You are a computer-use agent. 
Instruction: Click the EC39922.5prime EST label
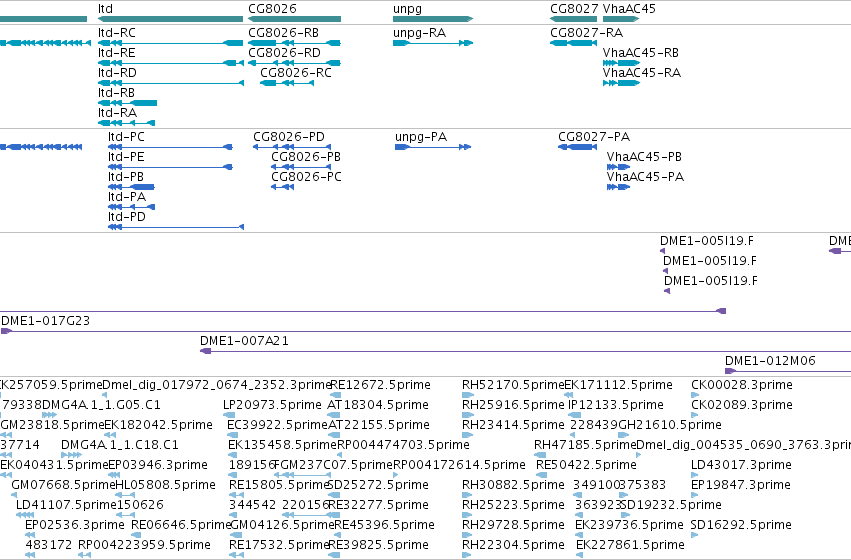coord(277,425)
